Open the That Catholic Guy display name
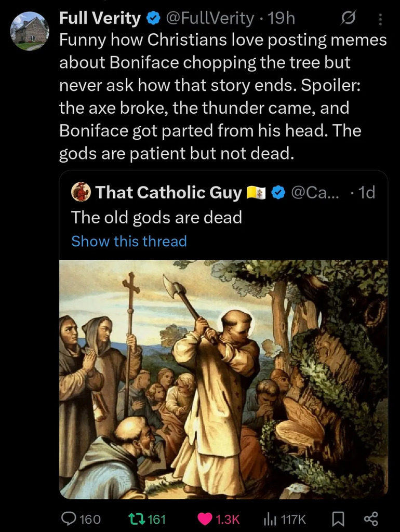The height and width of the screenshot is (532, 400). [x=168, y=193]
